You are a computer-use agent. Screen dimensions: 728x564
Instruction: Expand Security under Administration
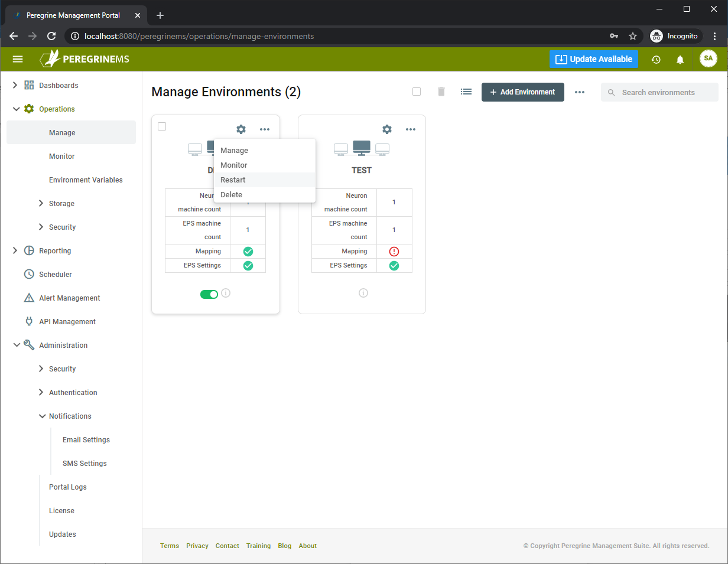(41, 369)
